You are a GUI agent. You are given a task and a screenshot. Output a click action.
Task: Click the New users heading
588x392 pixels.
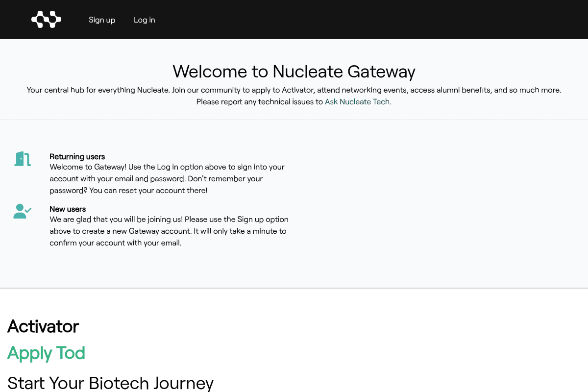click(68, 209)
